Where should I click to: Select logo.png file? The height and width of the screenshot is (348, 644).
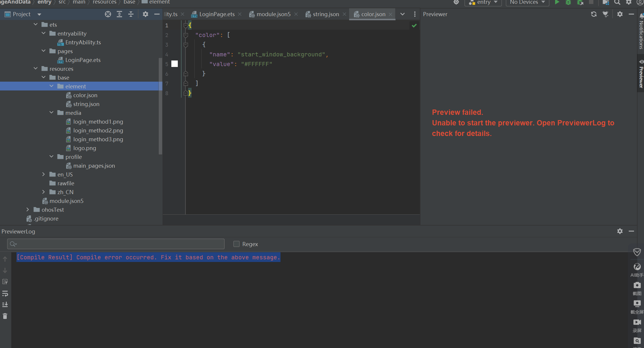(84, 148)
